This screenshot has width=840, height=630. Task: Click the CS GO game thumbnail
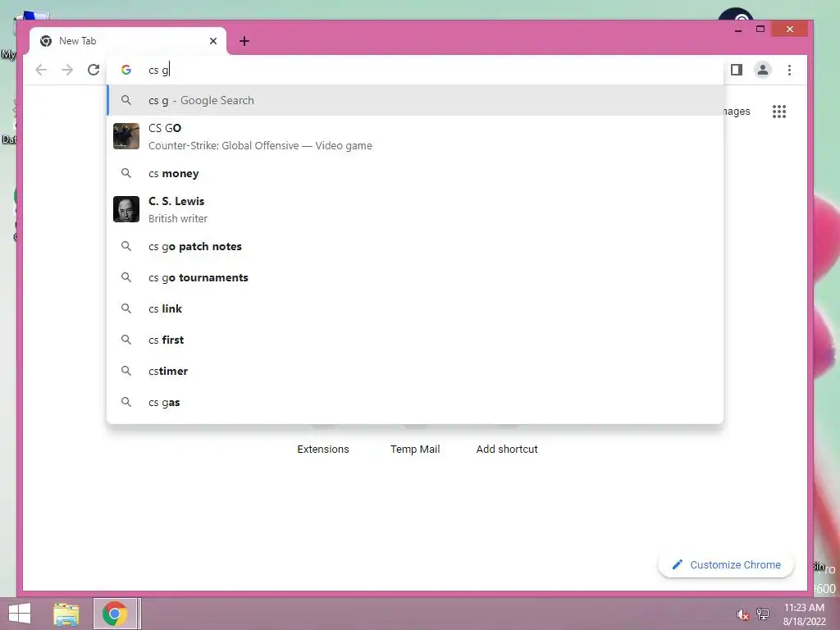[126, 136]
